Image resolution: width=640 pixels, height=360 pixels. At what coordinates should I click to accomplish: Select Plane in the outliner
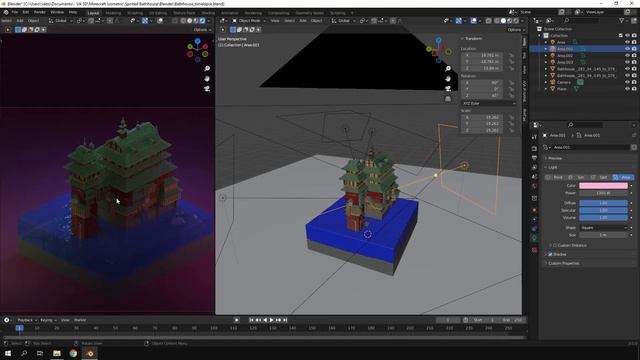562,89
